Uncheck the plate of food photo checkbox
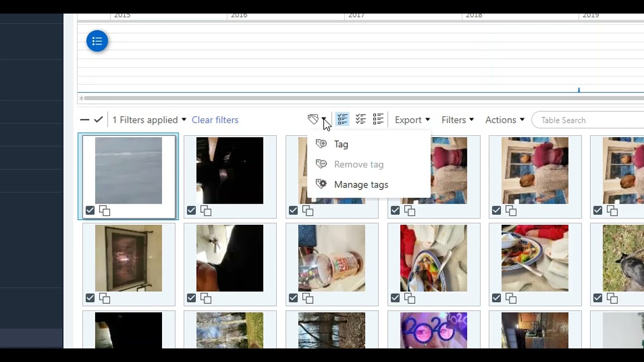644x362 pixels. coord(496,298)
